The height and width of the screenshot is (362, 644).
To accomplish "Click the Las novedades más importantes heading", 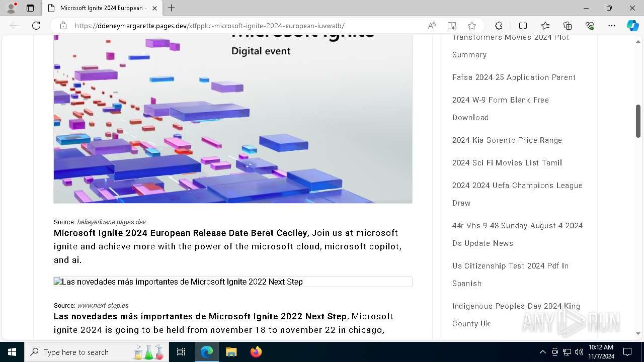I will (200, 316).
